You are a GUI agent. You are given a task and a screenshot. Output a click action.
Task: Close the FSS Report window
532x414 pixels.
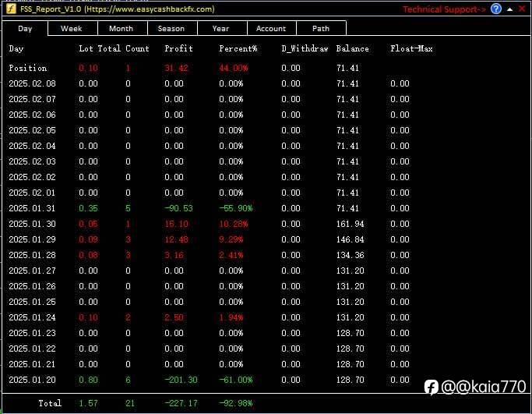point(522,9)
